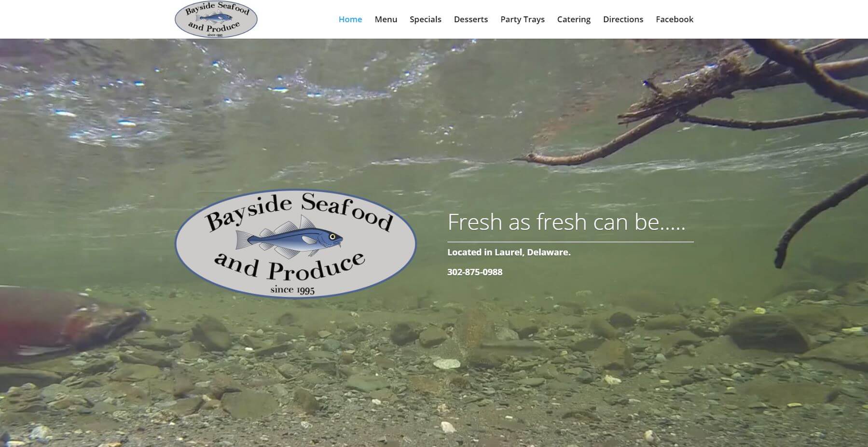Click the phone number 302-875-0988
The width and height of the screenshot is (868, 447).
(x=475, y=272)
